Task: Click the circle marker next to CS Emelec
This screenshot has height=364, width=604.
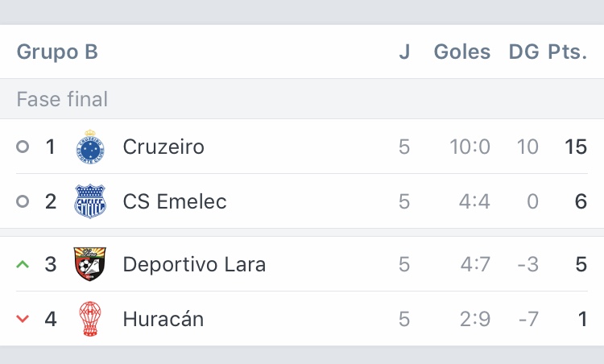Action: tap(23, 201)
